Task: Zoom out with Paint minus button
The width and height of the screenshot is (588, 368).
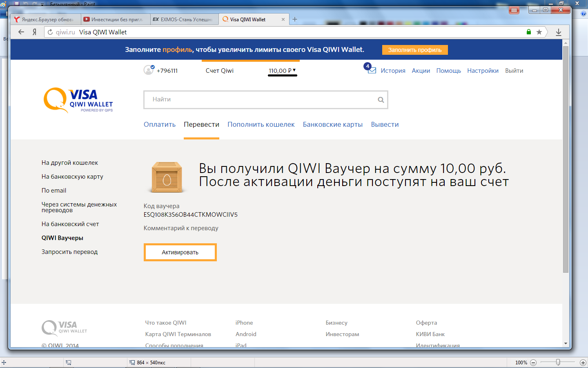Action: point(533,363)
